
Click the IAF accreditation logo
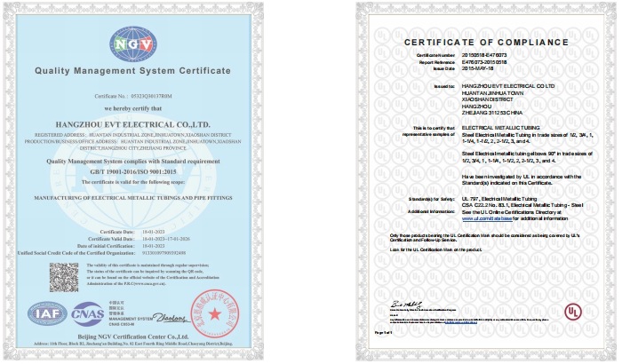pos(47,313)
